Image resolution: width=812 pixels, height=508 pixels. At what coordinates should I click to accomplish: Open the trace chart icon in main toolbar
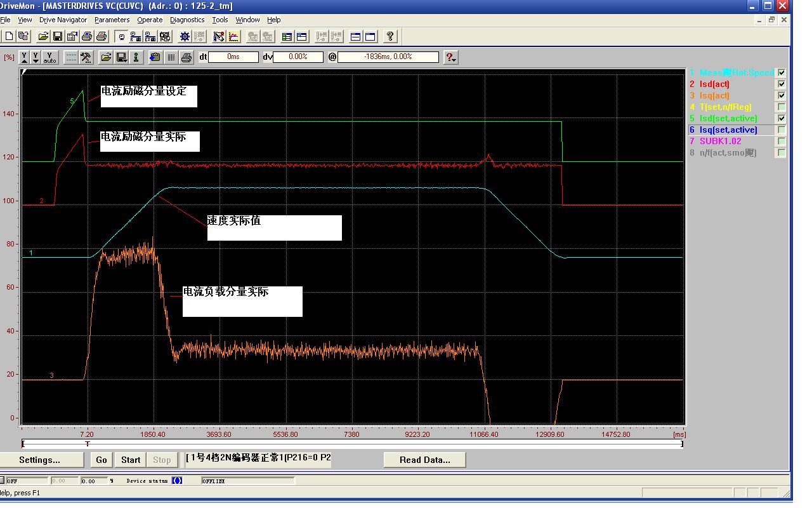pyautogui.click(x=234, y=37)
